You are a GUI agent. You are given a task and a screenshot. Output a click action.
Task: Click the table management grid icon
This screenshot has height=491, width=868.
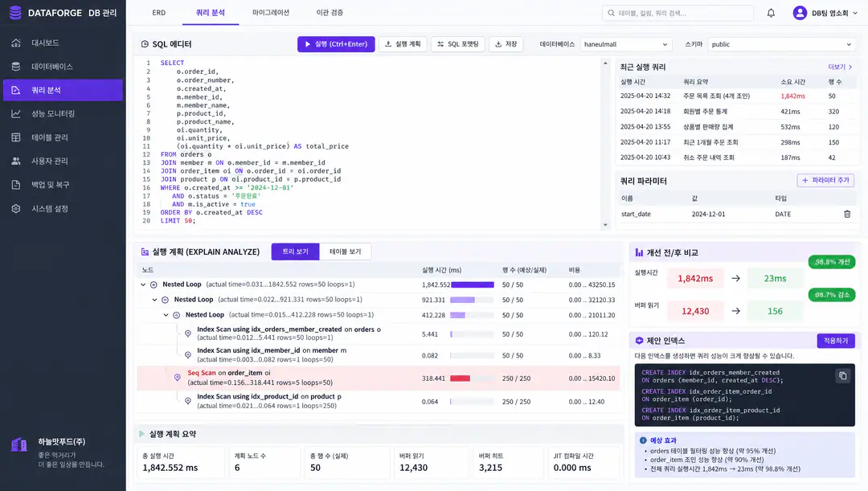pyautogui.click(x=16, y=137)
